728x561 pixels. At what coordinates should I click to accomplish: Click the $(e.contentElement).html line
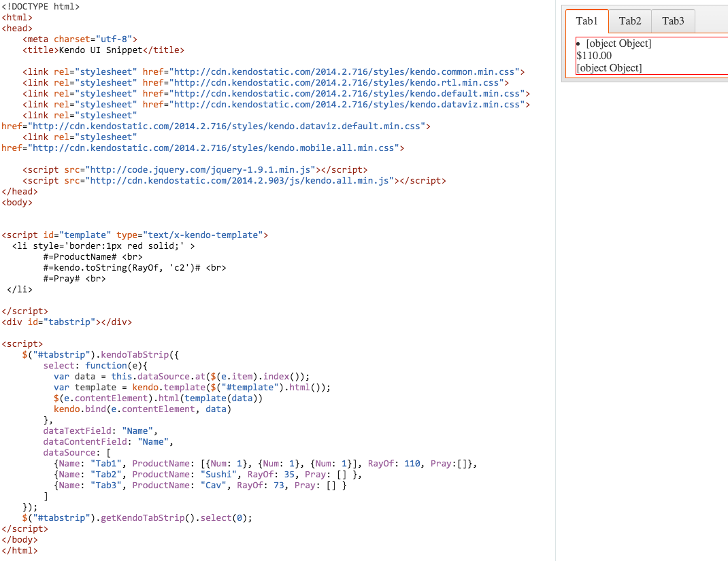tap(158, 398)
